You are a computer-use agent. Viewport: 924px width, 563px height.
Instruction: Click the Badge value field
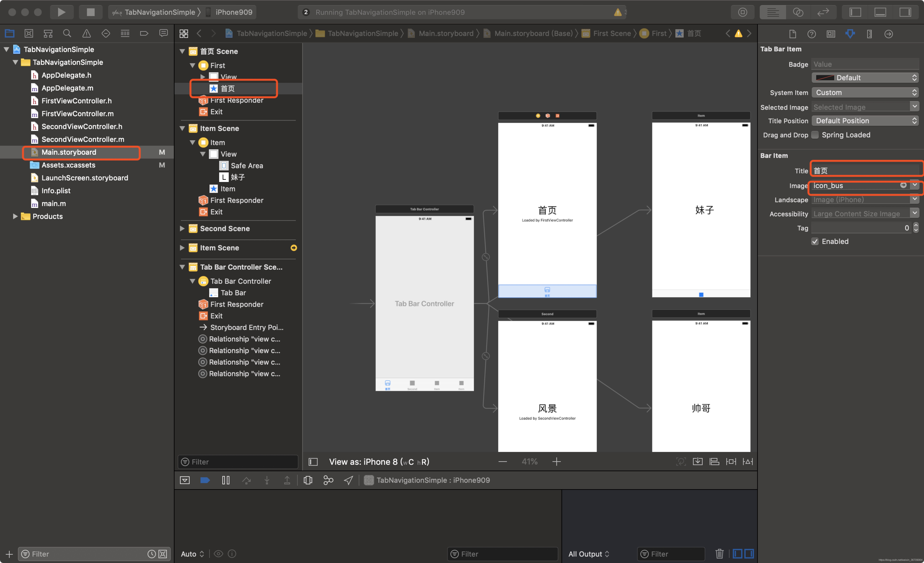(865, 64)
